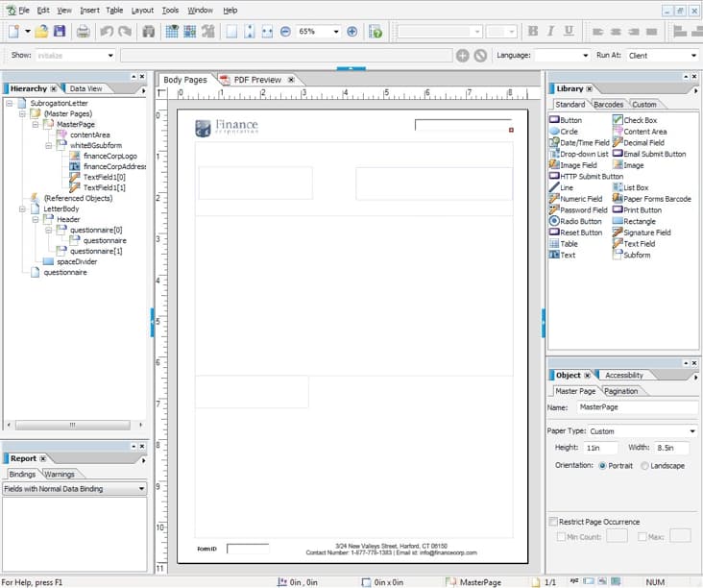The width and height of the screenshot is (703, 588).
Task: Click the zoom in plus icon
Action: point(351,32)
